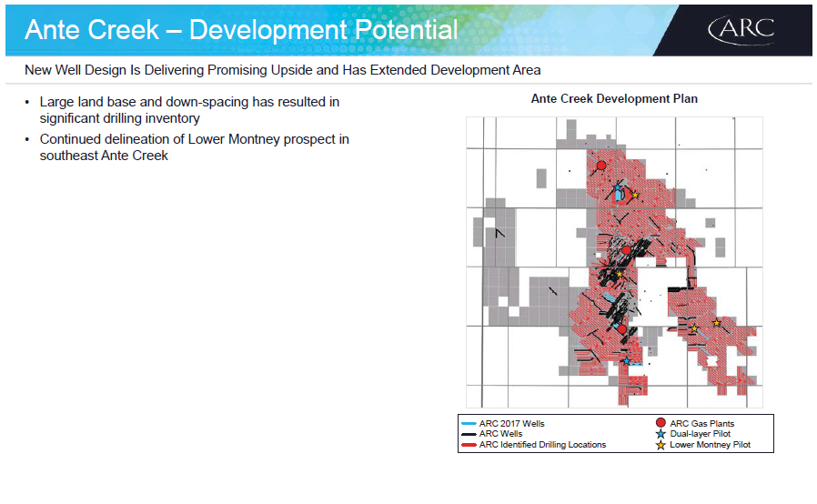Click the bullet about large land base and down-spacing

(x=189, y=110)
